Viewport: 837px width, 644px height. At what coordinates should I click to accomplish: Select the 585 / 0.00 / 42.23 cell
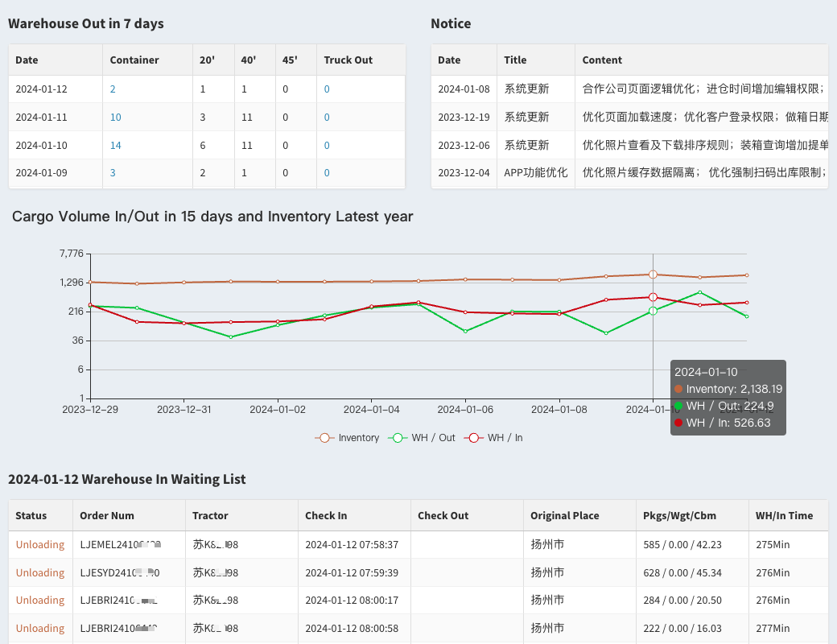pos(682,545)
